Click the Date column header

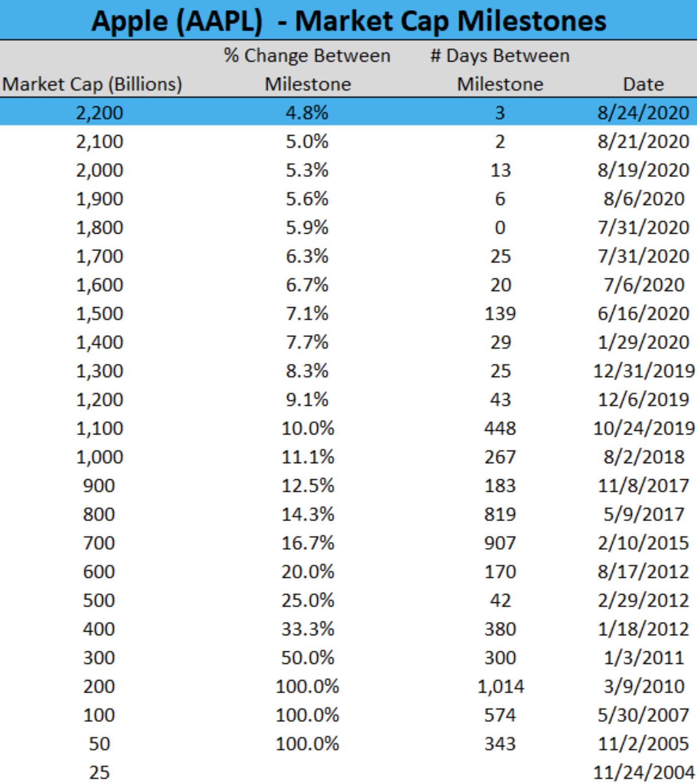(x=644, y=84)
